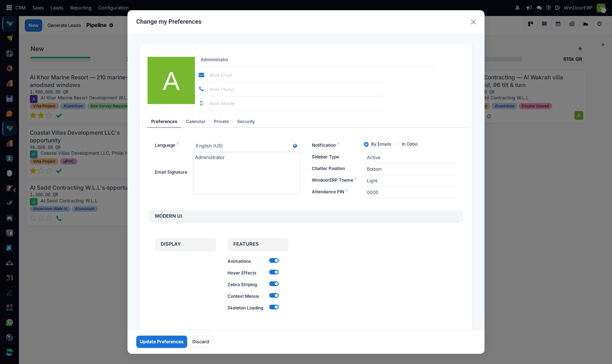Open the Chatter Position dropdown
Image resolution: width=612 pixels, height=364 pixels.
(x=410, y=169)
